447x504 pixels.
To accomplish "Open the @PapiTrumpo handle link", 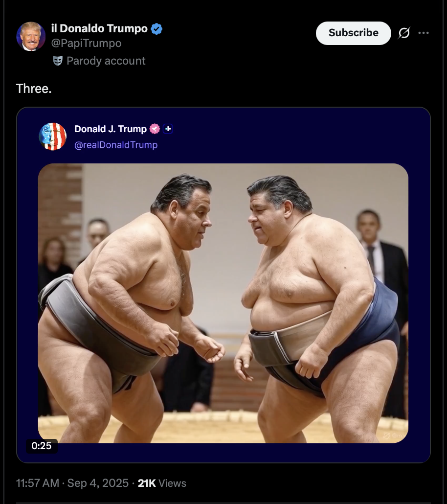I will coord(86,43).
